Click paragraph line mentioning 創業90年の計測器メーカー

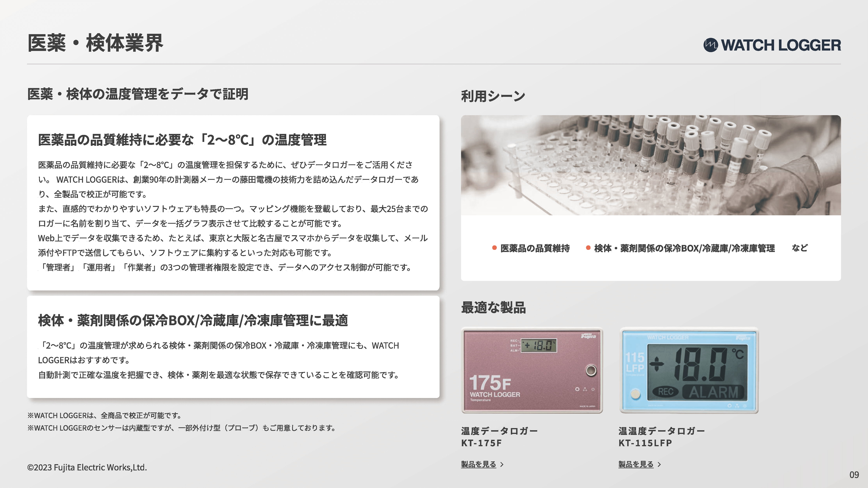(228, 180)
